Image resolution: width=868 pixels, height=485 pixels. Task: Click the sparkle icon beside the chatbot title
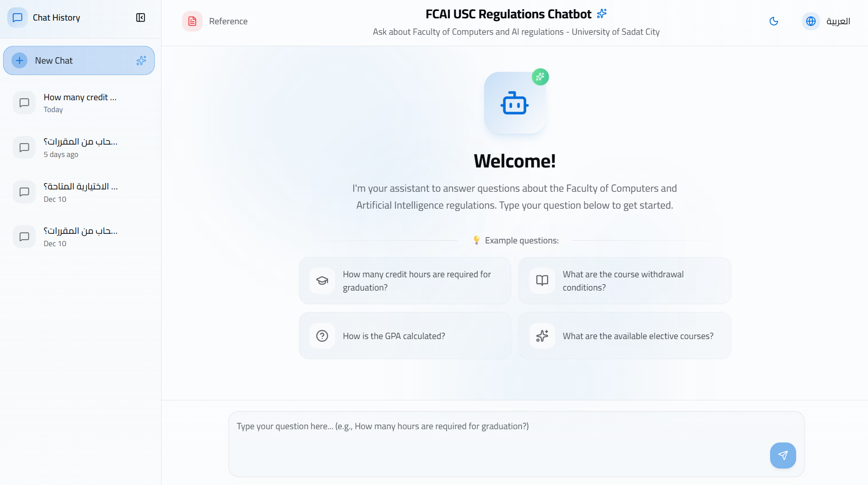(601, 13)
